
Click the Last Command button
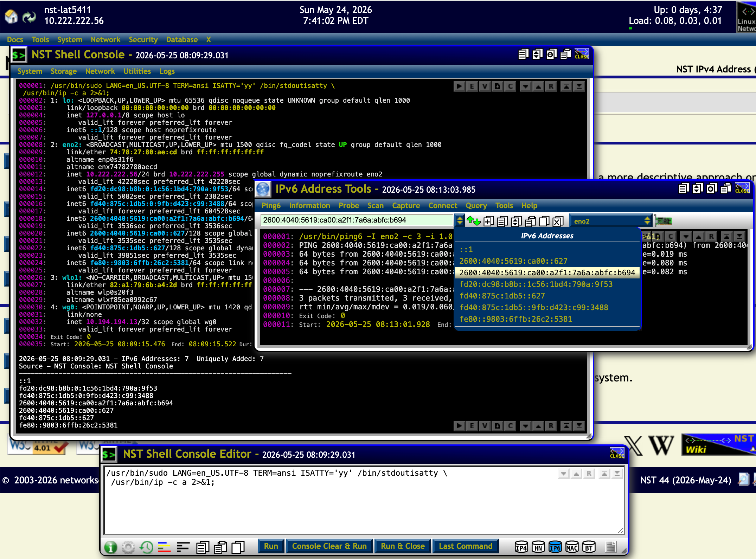coord(466,546)
